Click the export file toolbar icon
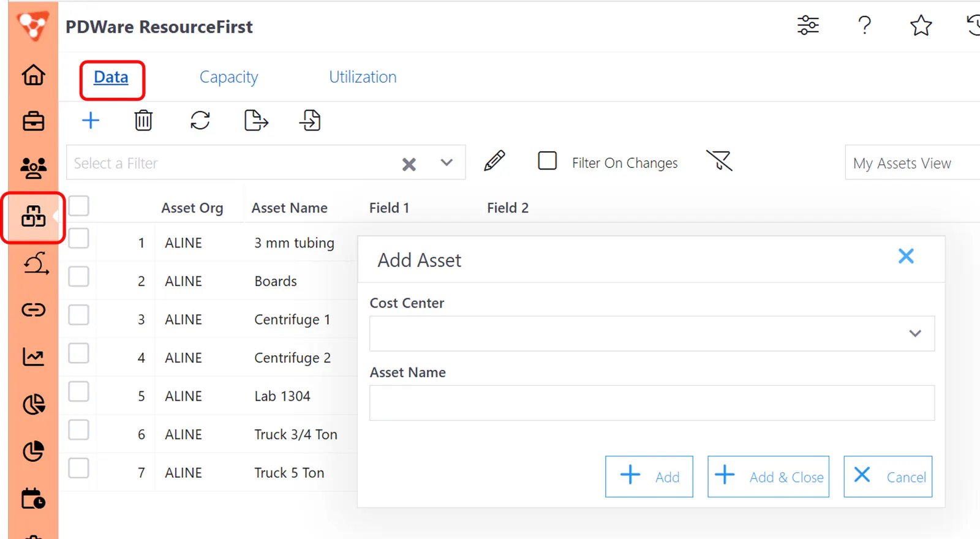Viewport: 980px width, 539px height. [x=256, y=120]
